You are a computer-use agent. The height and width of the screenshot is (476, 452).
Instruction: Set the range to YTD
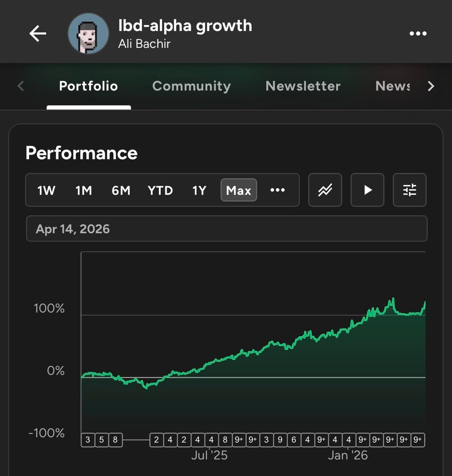(160, 190)
